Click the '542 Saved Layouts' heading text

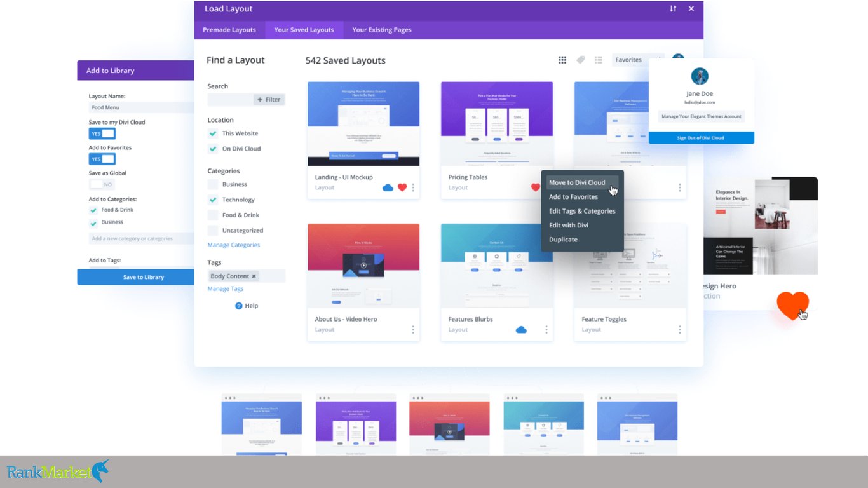point(346,60)
